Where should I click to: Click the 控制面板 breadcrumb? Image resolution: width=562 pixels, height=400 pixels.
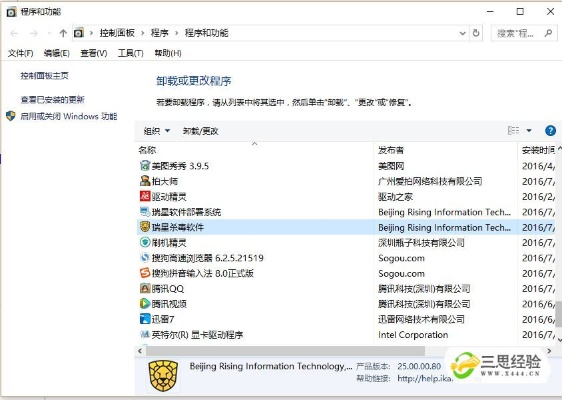[117, 33]
